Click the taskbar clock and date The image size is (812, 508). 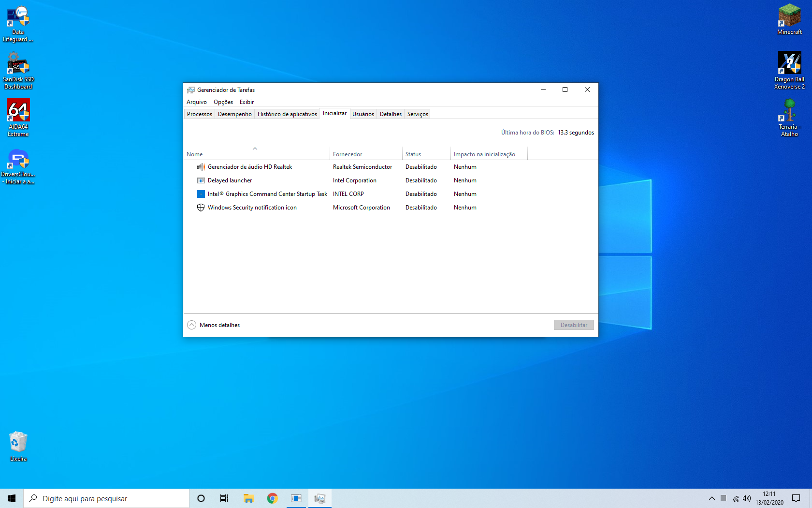coord(769,498)
